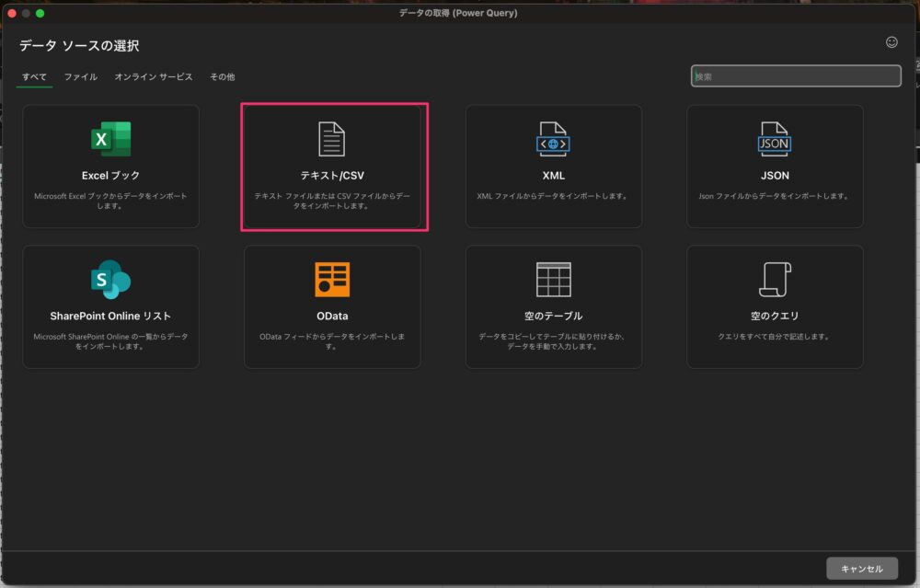Image resolution: width=920 pixels, height=588 pixels.
Task: Click the Excel workbook icon
Action: tap(111, 139)
